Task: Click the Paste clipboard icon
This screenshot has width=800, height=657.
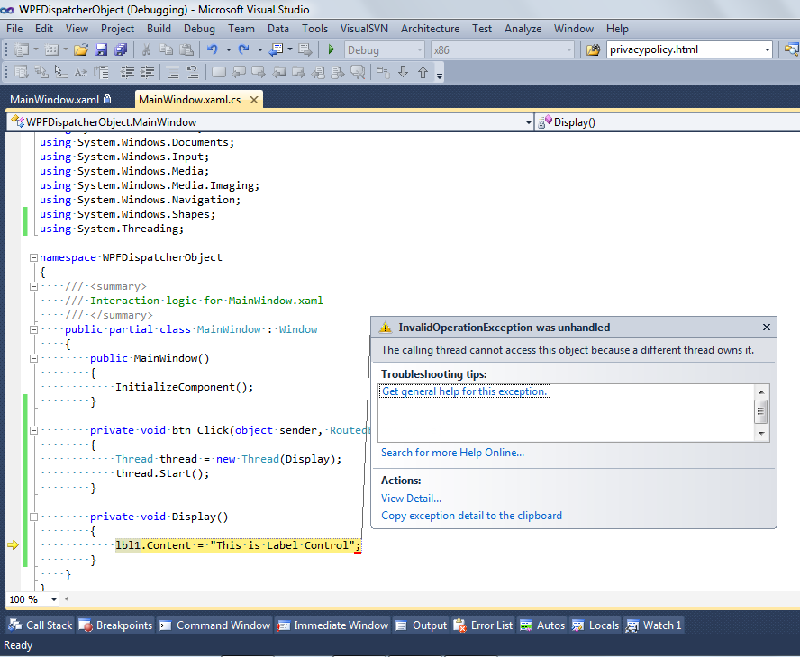Action: click(x=187, y=50)
